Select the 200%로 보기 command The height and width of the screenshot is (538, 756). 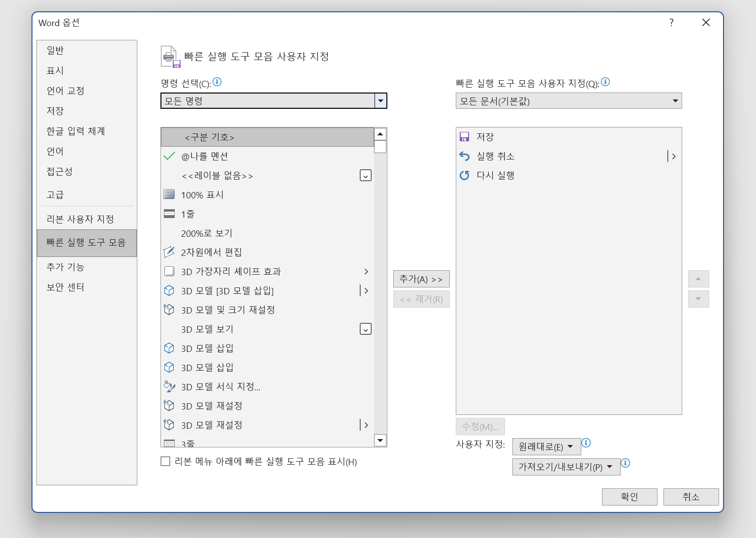coord(267,233)
